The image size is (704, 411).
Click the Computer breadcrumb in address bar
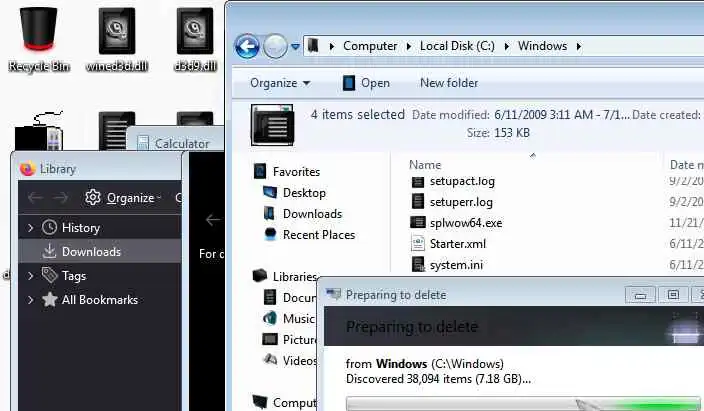click(x=370, y=46)
